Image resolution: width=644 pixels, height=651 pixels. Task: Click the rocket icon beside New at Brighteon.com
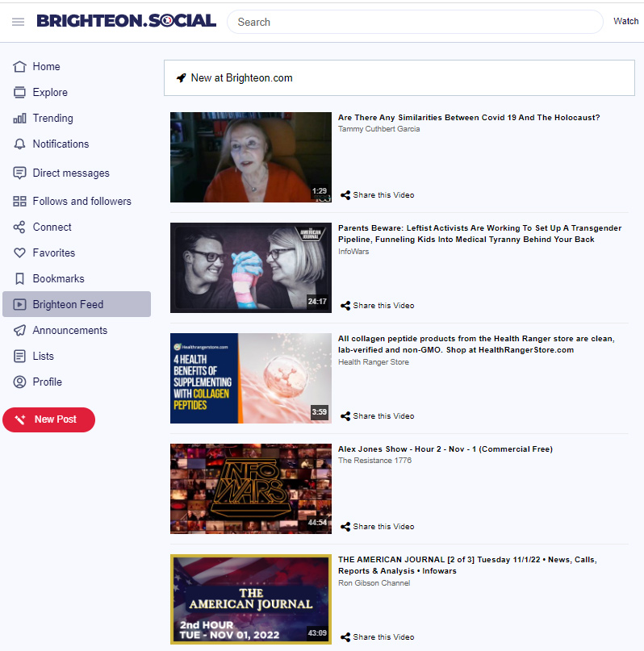[182, 77]
